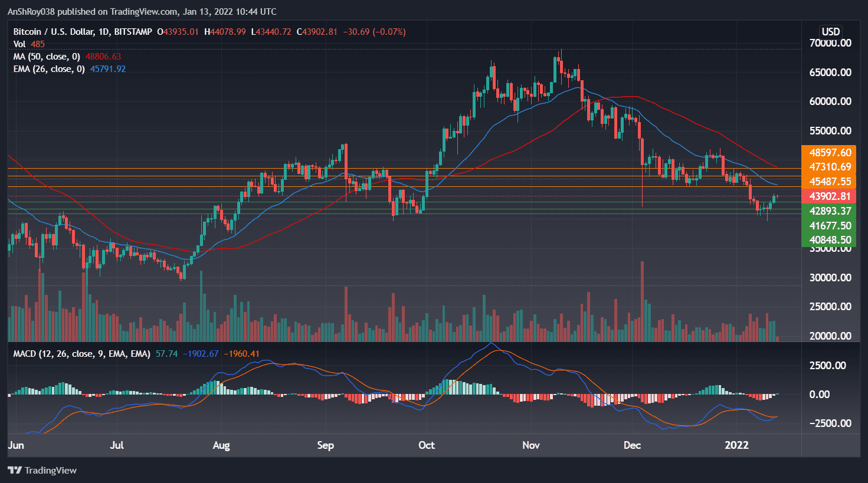The width and height of the screenshot is (868, 483).
Task: Select the MA (50, close, 0) indicator
Action: pyautogui.click(x=47, y=57)
